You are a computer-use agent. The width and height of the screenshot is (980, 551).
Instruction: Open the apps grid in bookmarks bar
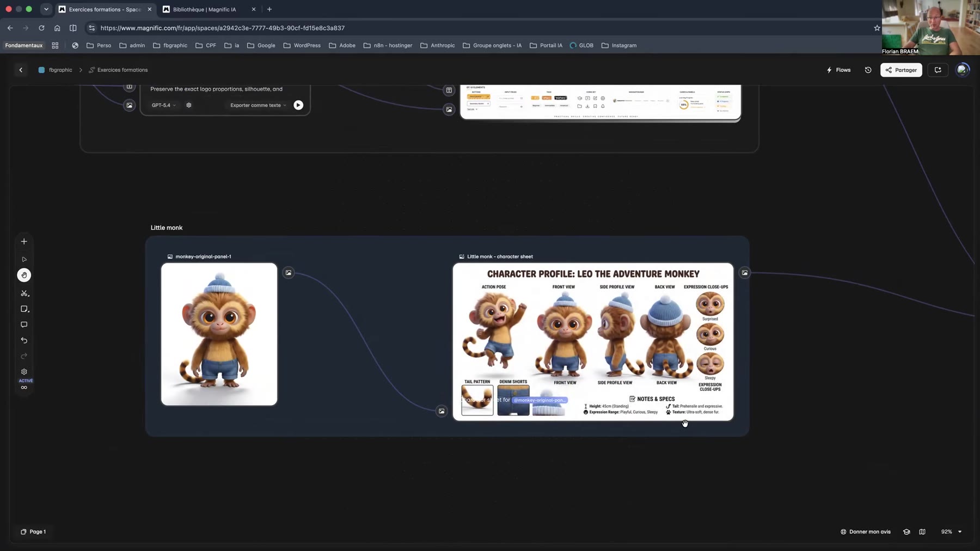pyautogui.click(x=55, y=45)
